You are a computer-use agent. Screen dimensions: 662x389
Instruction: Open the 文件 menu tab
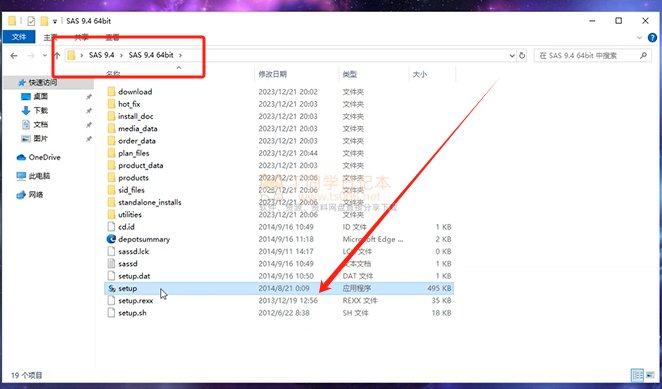(x=19, y=37)
